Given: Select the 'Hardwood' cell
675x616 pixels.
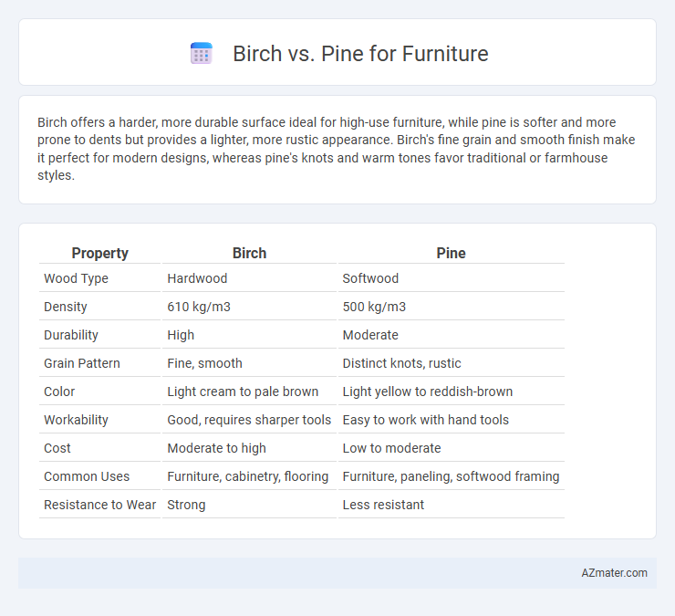Looking at the screenshot, I should [197, 278].
